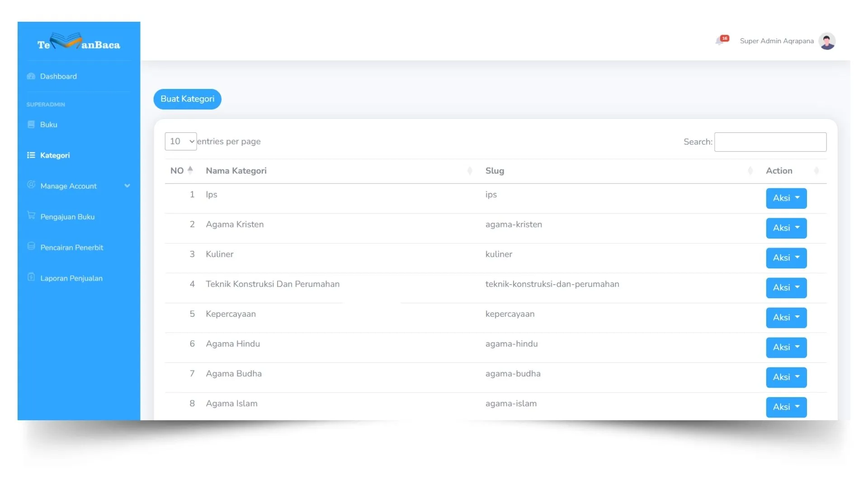Click the Kategori list icon
Screen dimensions: 868x488
click(x=31, y=155)
